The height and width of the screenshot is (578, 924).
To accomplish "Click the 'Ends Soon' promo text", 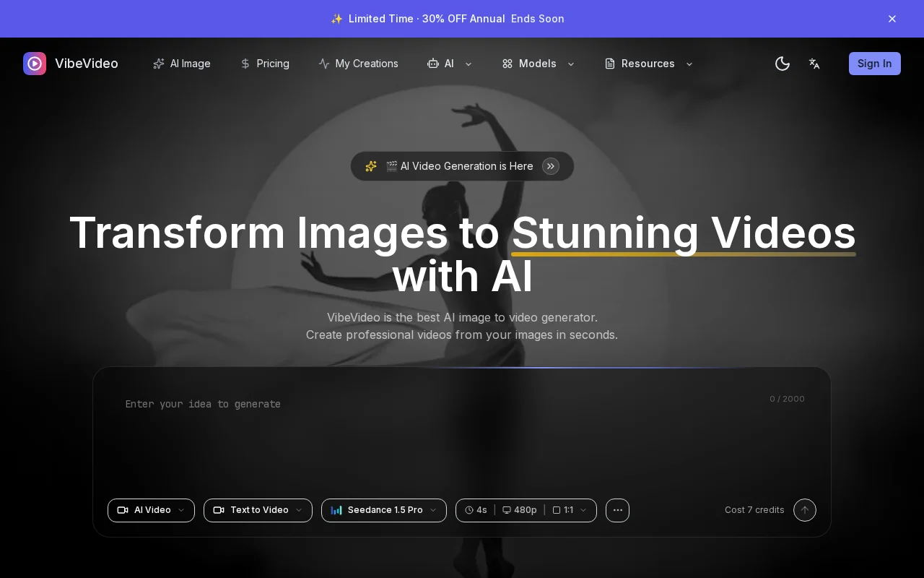I will (538, 19).
